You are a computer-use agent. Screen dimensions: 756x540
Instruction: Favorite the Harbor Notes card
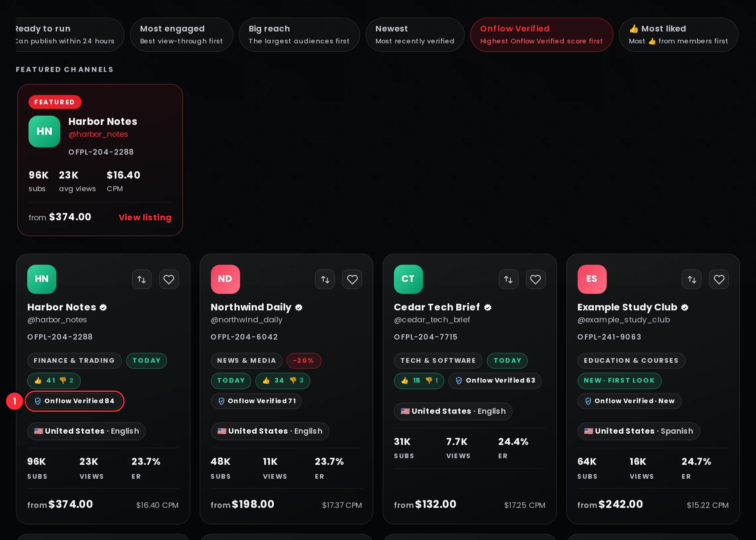click(x=169, y=279)
